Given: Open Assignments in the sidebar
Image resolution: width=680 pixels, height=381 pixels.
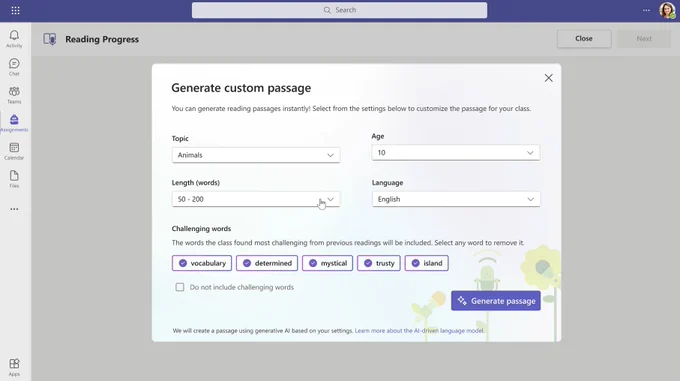Looking at the screenshot, I should coord(14,124).
